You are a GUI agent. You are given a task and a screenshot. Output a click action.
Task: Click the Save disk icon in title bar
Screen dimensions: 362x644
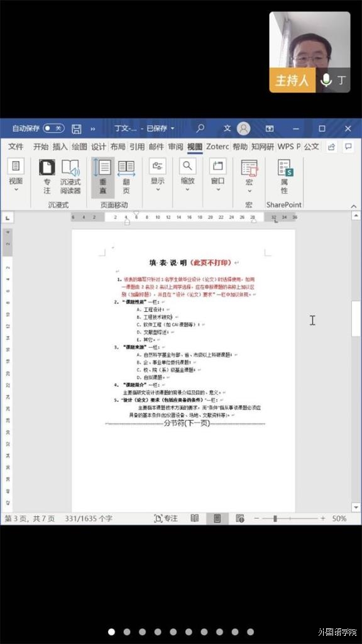click(x=76, y=128)
